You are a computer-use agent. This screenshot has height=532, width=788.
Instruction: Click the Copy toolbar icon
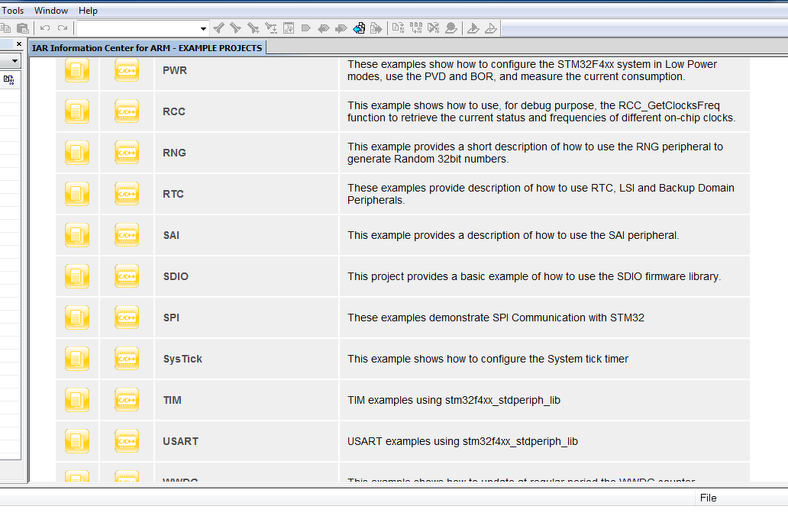pyautogui.click(x=5, y=28)
